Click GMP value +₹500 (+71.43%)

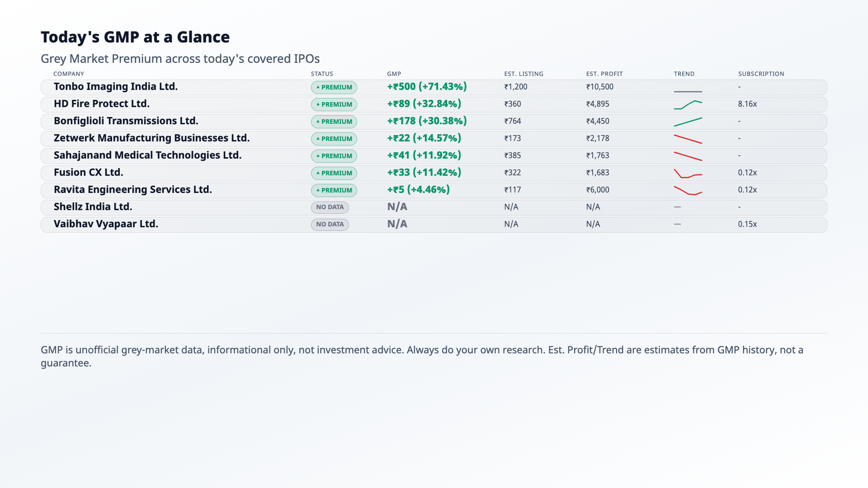pyautogui.click(x=427, y=87)
